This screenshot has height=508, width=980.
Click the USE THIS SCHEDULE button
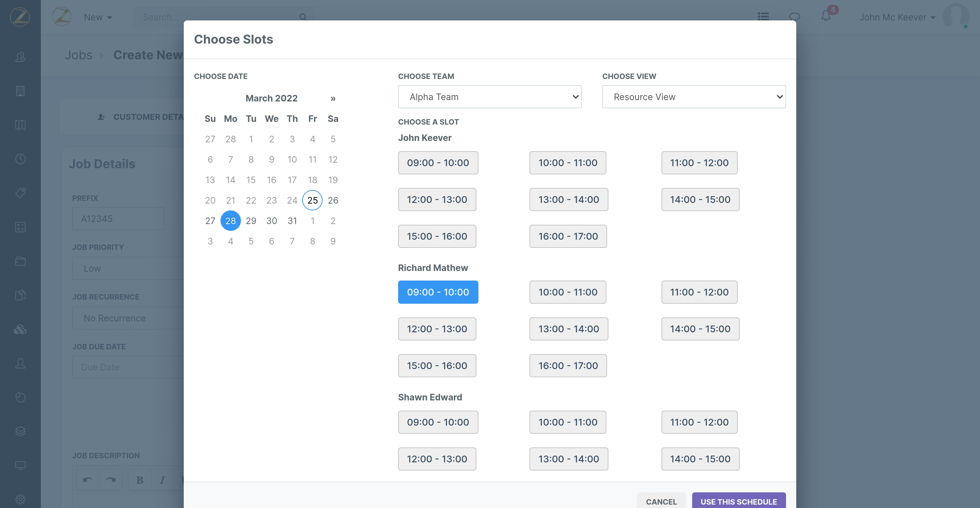738,502
